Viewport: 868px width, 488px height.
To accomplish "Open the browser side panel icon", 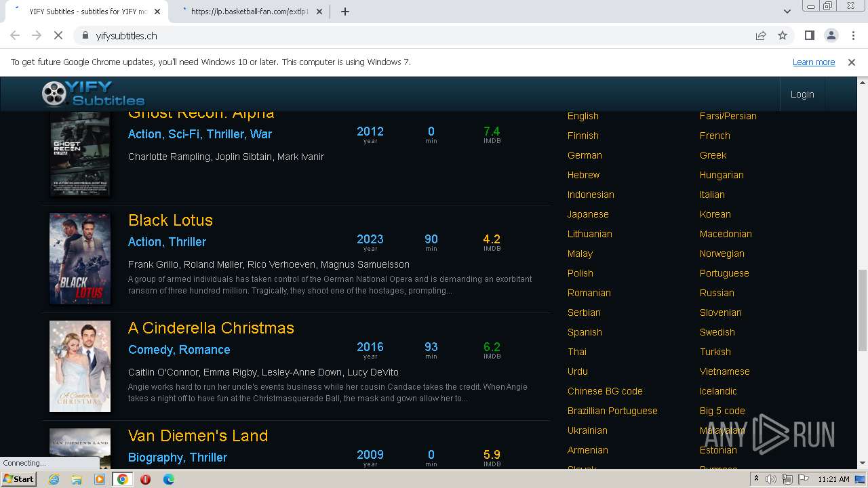I will [x=809, y=35].
